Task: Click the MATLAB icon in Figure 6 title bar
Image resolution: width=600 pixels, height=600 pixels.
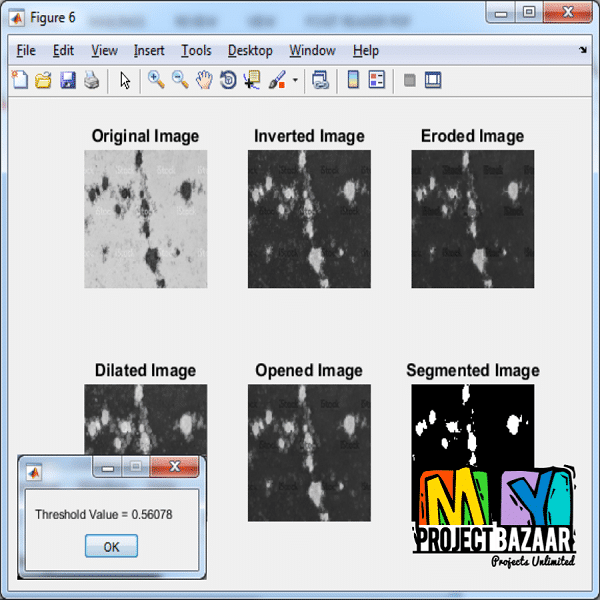Action: pyautogui.click(x=17, y=18)
